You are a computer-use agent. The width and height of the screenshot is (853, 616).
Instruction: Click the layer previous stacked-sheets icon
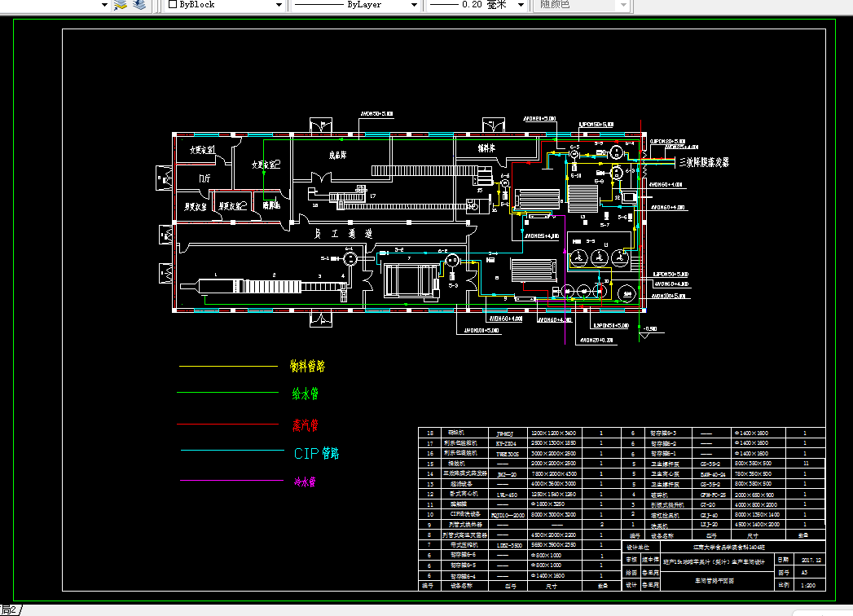tap(139, 5)
